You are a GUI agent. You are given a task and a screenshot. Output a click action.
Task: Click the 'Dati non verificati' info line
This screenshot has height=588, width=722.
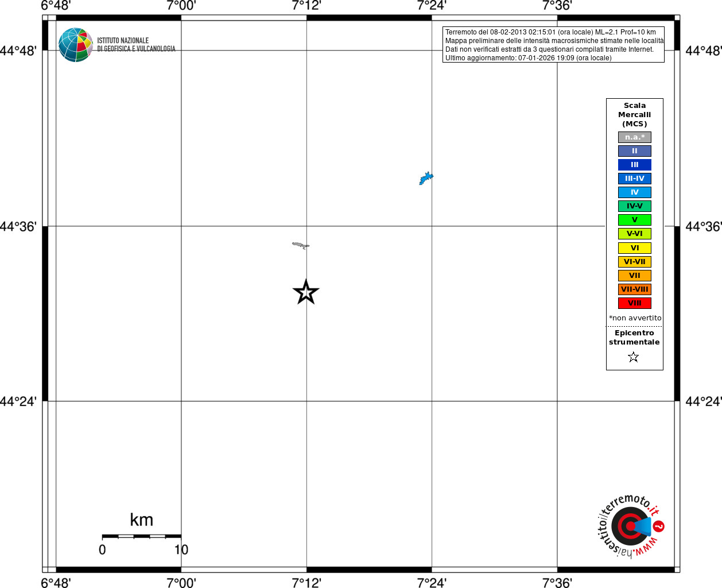click(550, 49)
